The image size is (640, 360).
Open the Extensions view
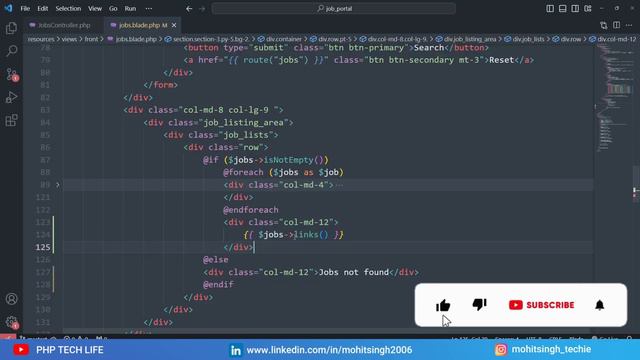[11, 120]
